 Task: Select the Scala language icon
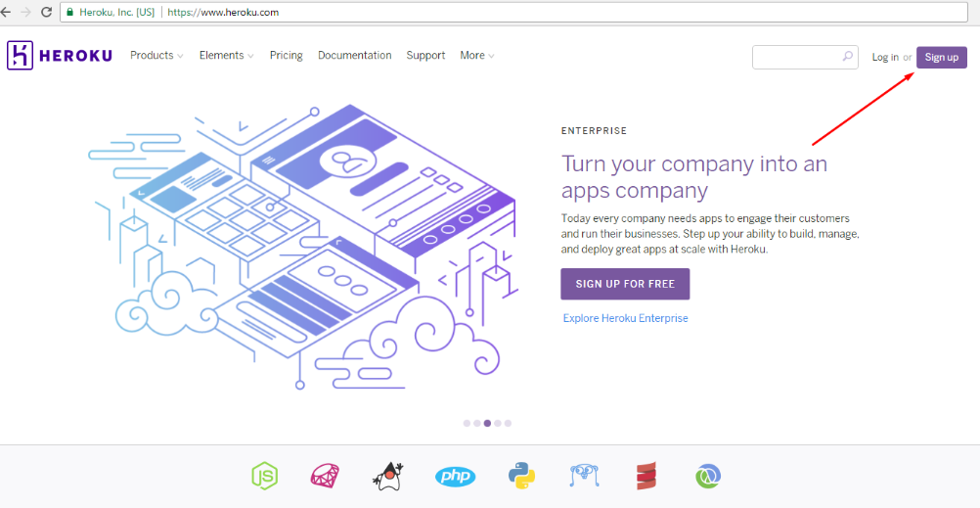(x=646, y=476)
